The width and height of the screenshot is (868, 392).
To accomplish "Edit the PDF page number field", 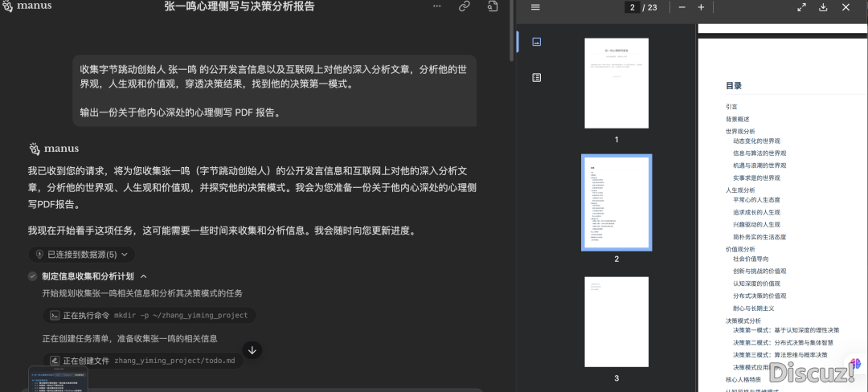I will 632,7.
